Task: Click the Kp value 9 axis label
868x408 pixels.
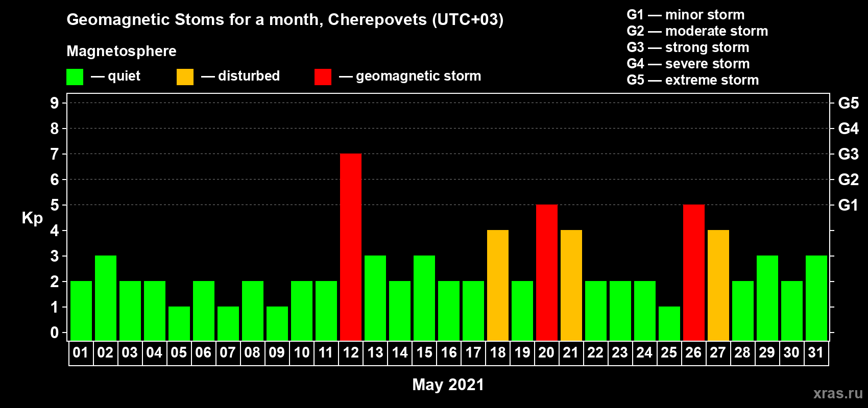Action: 55,103
